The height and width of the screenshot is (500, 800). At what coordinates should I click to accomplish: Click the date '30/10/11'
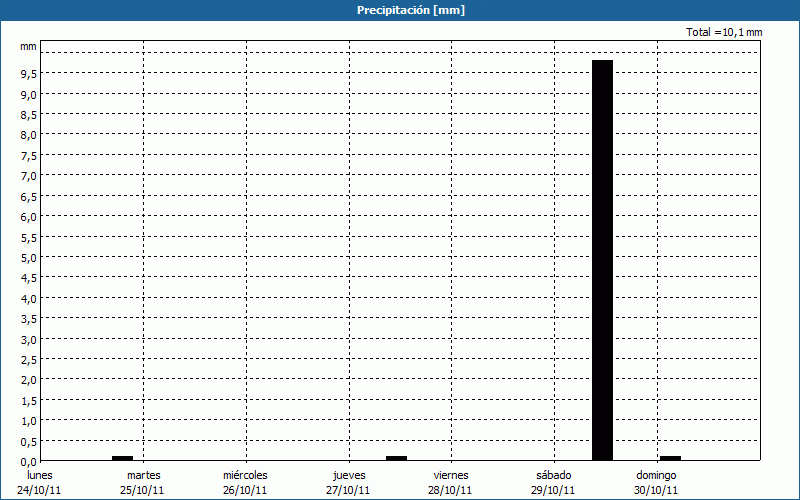click(x=656, y=490)
